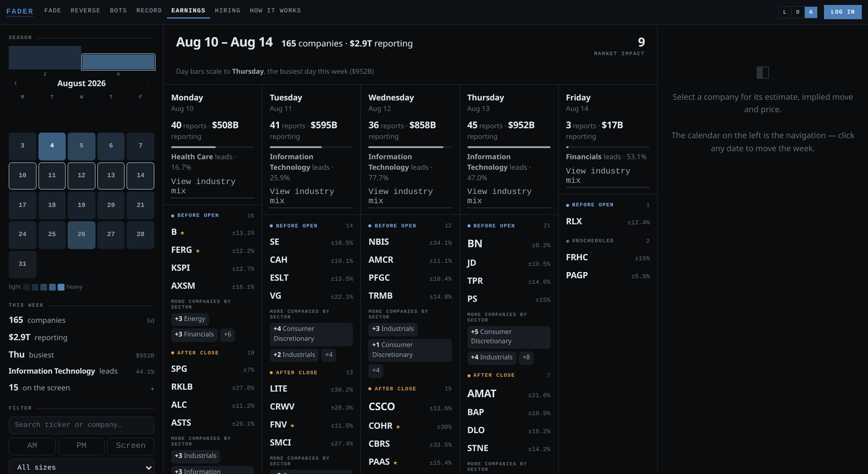Go to previous month arrow
The height and width of the screenshot is (474, 868).
[x=15, y=83]
